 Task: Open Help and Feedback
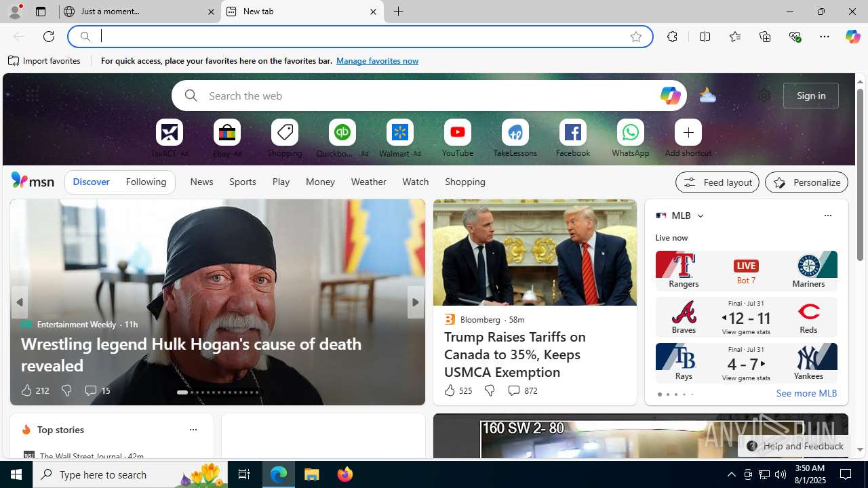795,446
